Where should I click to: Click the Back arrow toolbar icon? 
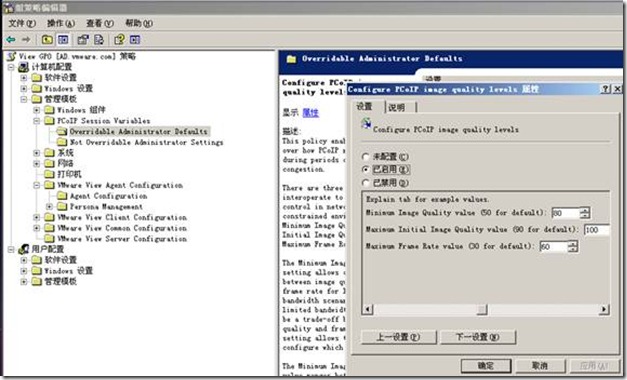coord(11,40)
